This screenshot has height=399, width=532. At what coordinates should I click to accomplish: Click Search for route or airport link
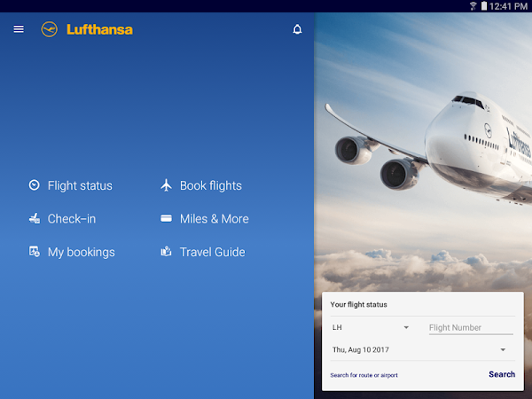364,375
